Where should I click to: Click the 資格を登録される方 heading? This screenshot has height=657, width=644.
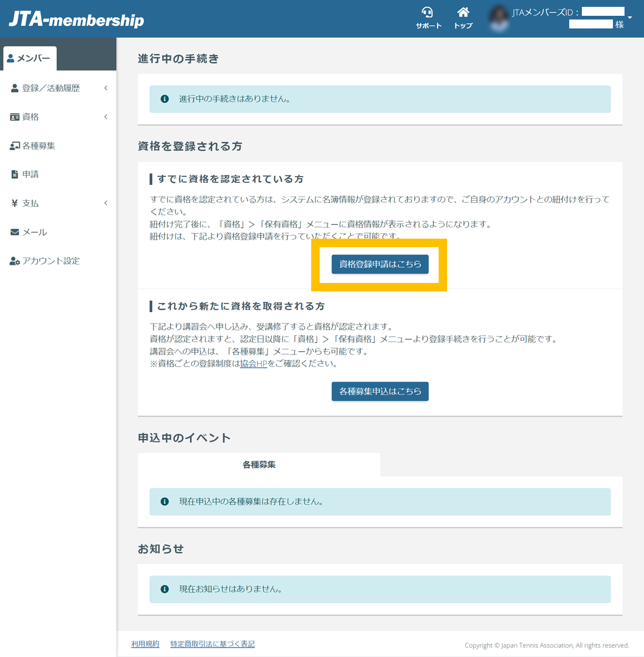click(x=190, y=146)
